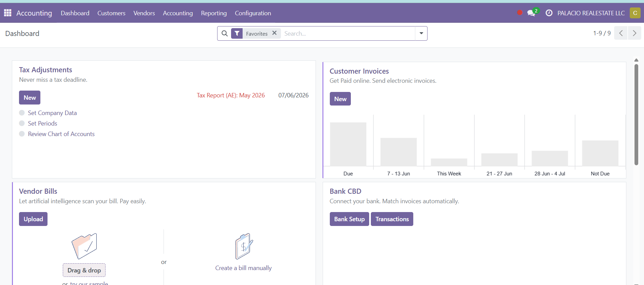This screenshot has width=644, height=285.
Task: Go to next page arrow
Action: [x=634, y=33]
